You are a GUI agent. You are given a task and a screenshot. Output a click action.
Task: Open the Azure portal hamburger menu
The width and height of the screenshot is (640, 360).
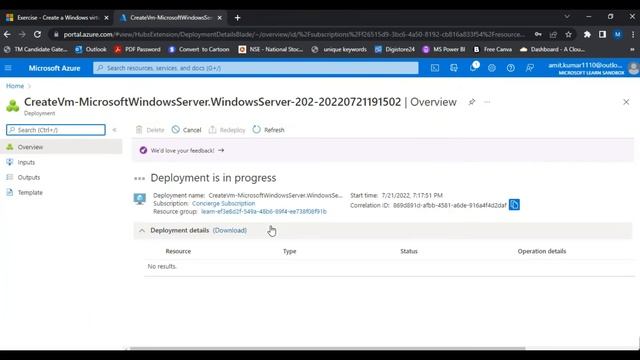[x=8, y=68]
